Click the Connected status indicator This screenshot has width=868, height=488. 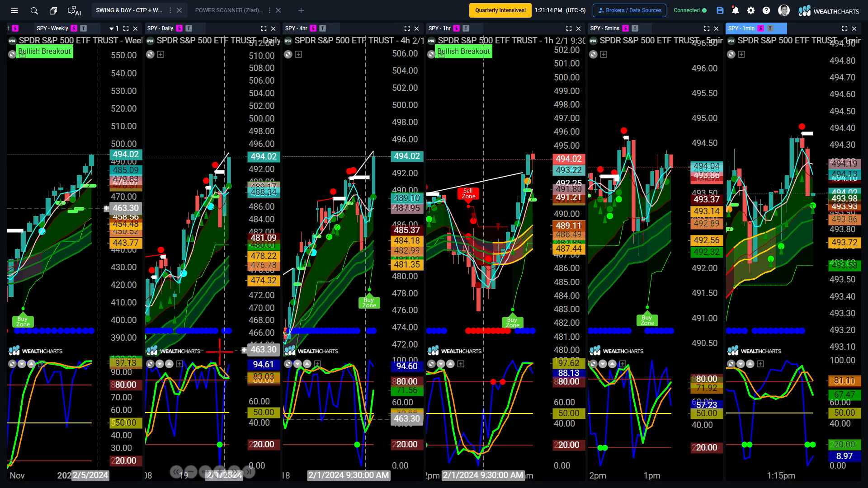(690, 10)
